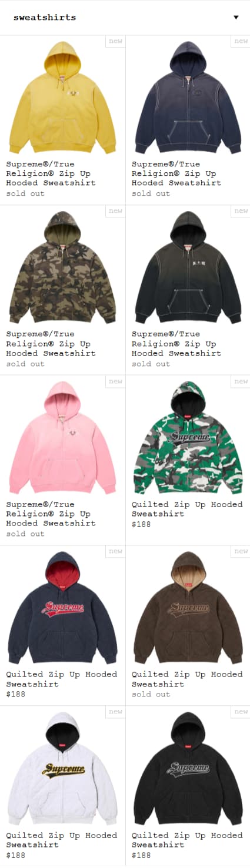Open pink True Religion hoodie image
250x868 pixels.
coord(62,438)
